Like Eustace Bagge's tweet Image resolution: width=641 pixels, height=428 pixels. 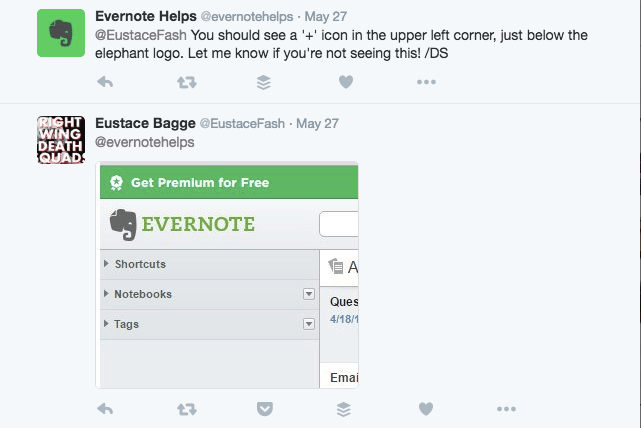point(426,409)
